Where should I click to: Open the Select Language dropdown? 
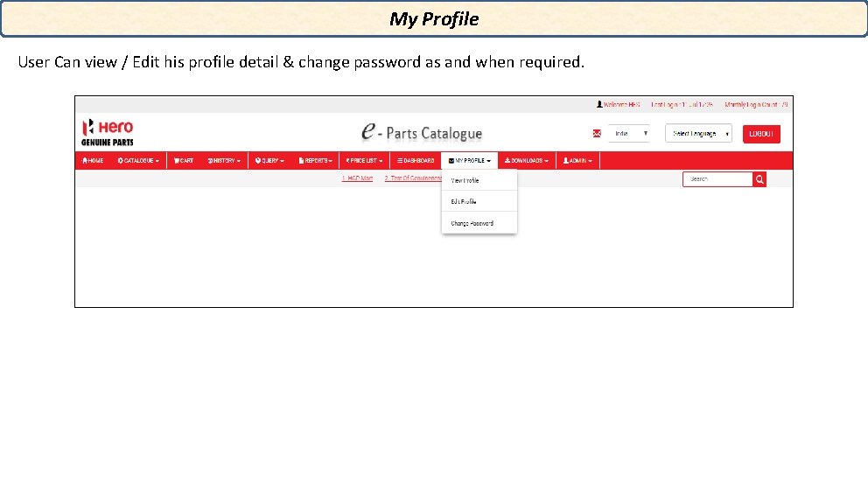coord(698,134)
